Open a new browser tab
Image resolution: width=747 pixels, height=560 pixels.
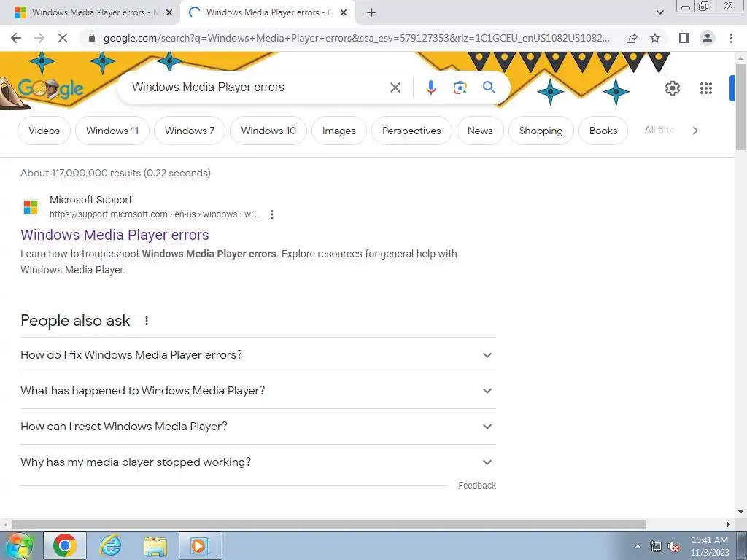click(371, 13)
